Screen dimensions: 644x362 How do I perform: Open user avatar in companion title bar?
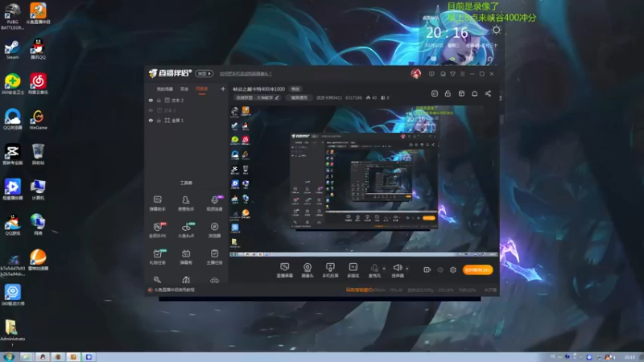pos(415,74)
